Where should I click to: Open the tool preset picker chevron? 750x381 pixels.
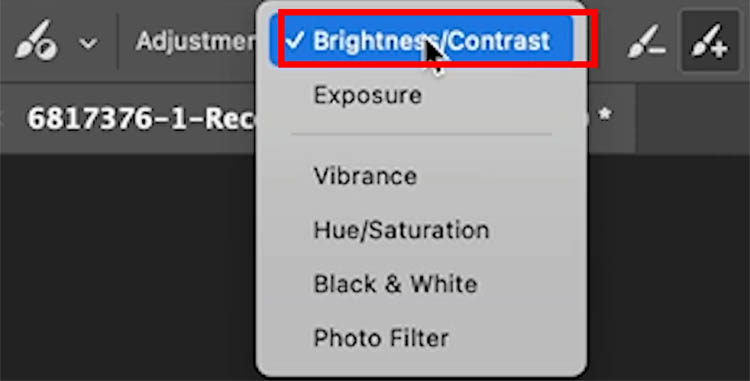point(88,44)
